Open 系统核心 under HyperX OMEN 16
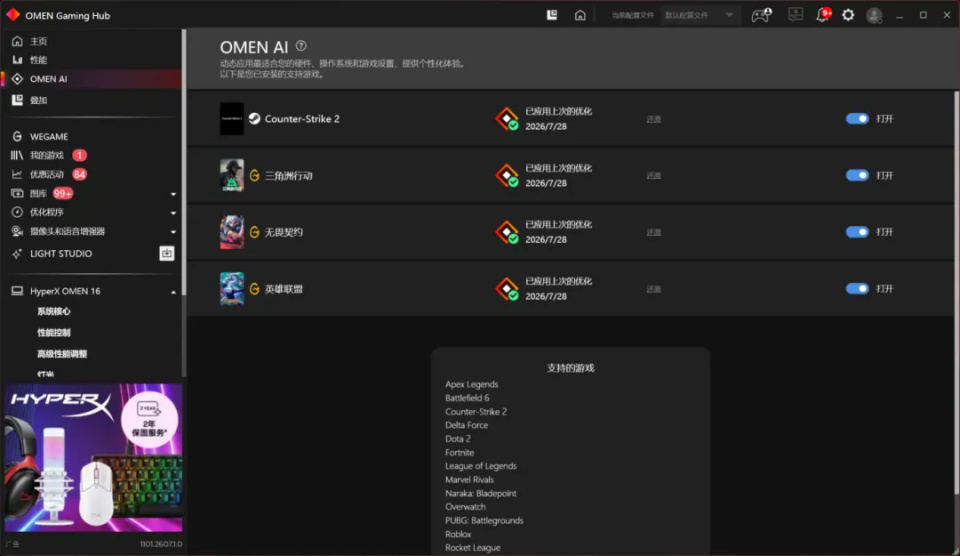The height and width of the screenshot is (556, 960). coord(54,312)
